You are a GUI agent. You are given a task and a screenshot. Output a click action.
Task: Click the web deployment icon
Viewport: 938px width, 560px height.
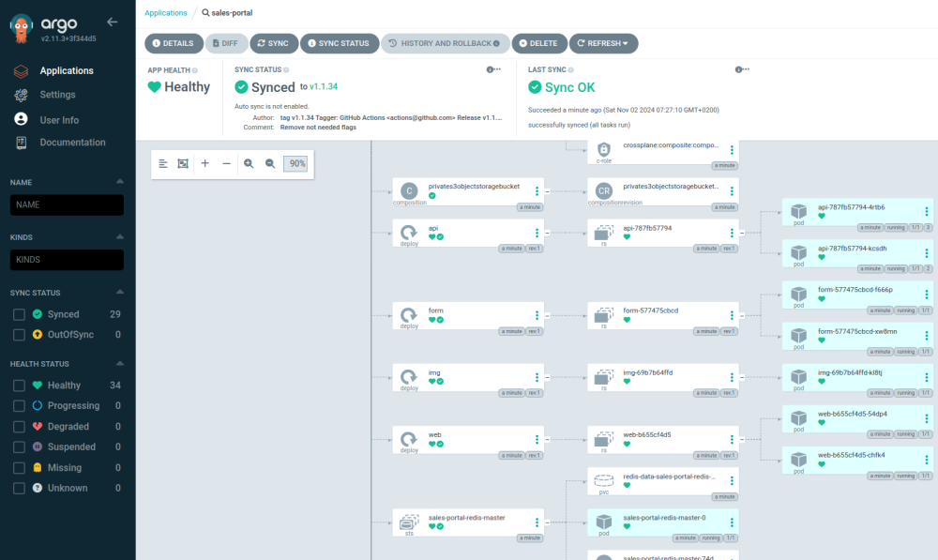409,439
